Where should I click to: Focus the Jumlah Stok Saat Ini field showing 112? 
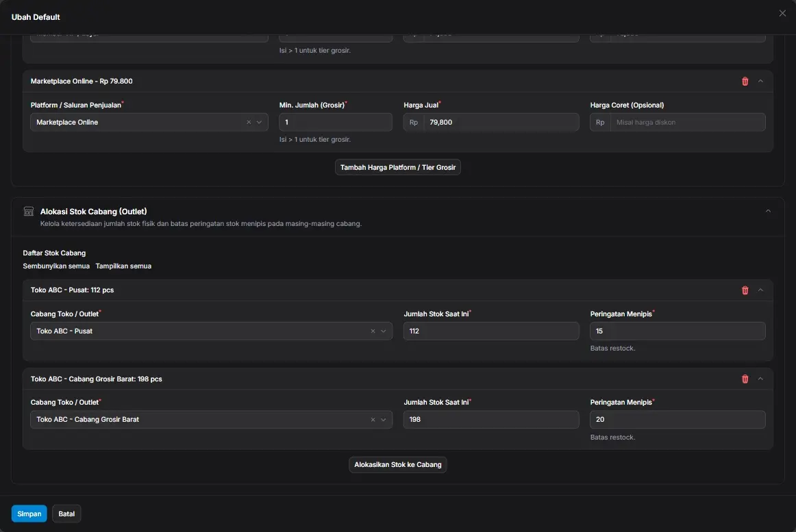click(x=491, y=331)
